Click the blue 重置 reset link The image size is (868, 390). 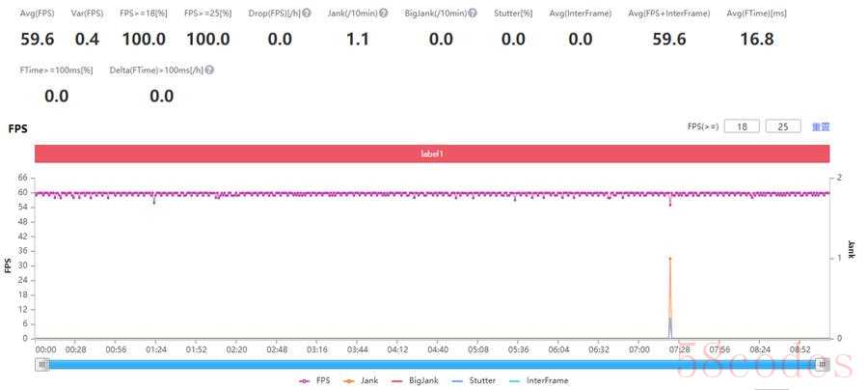[820, 126]
